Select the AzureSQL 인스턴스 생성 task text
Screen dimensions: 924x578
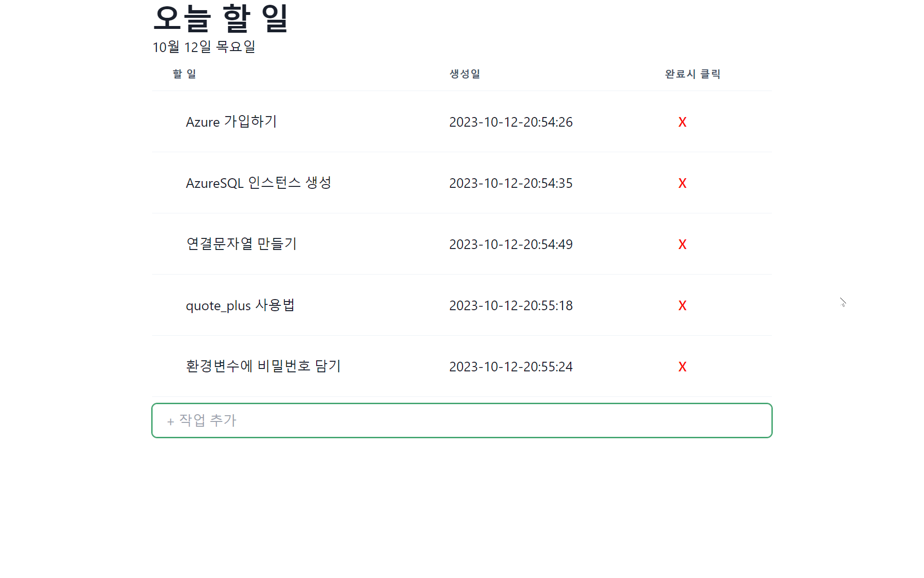coord(258,183)
